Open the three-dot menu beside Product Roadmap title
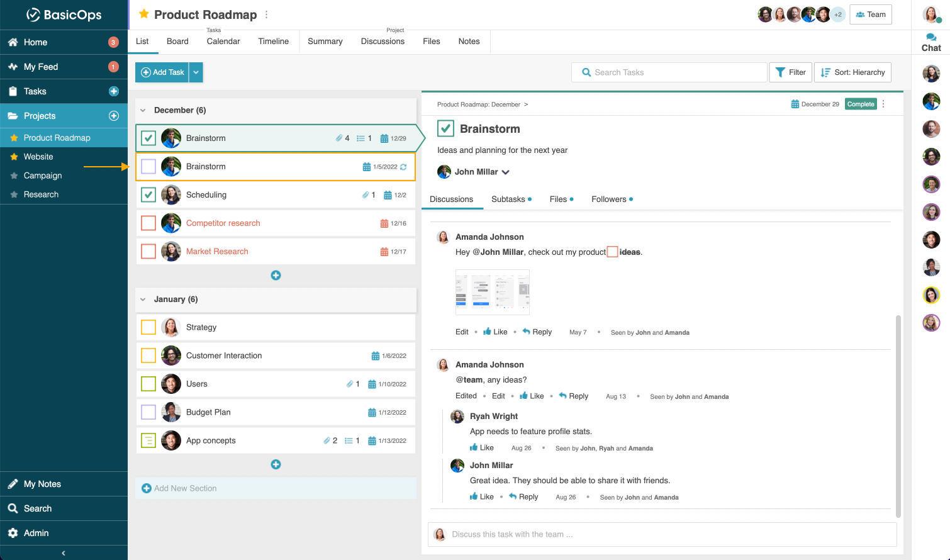 point(267,14)
